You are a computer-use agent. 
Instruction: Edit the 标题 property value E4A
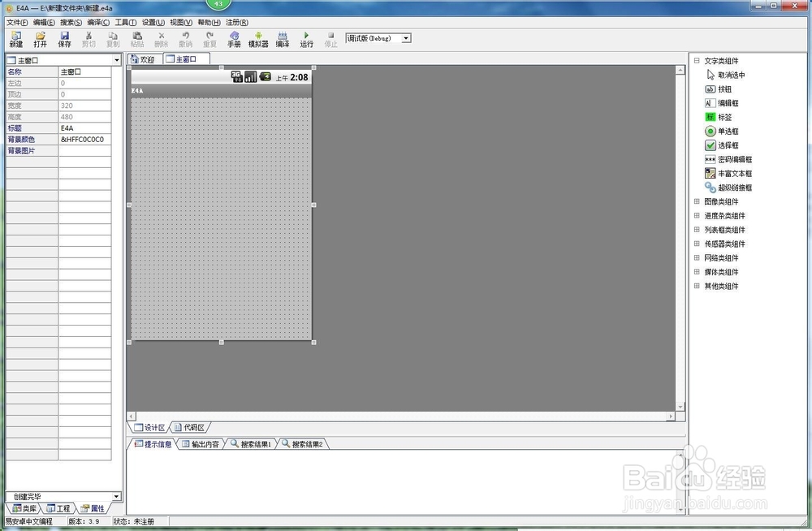coord(85,128)
